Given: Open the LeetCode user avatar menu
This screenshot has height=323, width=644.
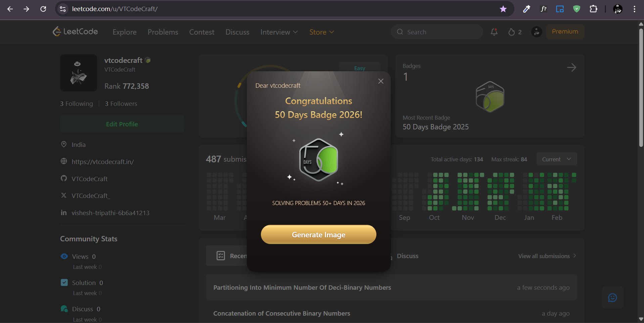Looking at the screenshot, I should [x=537, y=32].
